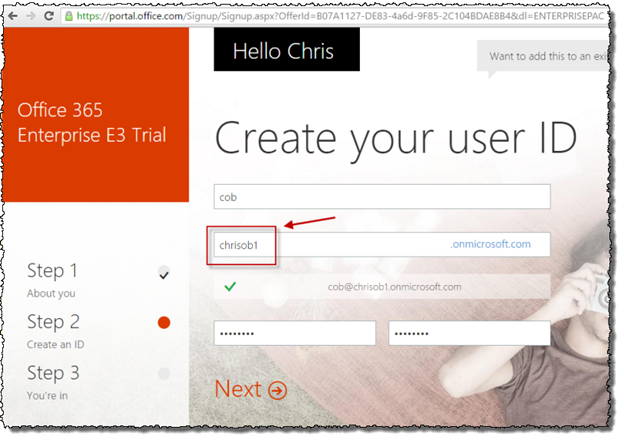The width and height of the screenshot is (624, 443).
Task: Click the 'chrisob1' domain name field
Action: (x=382, y=244)
